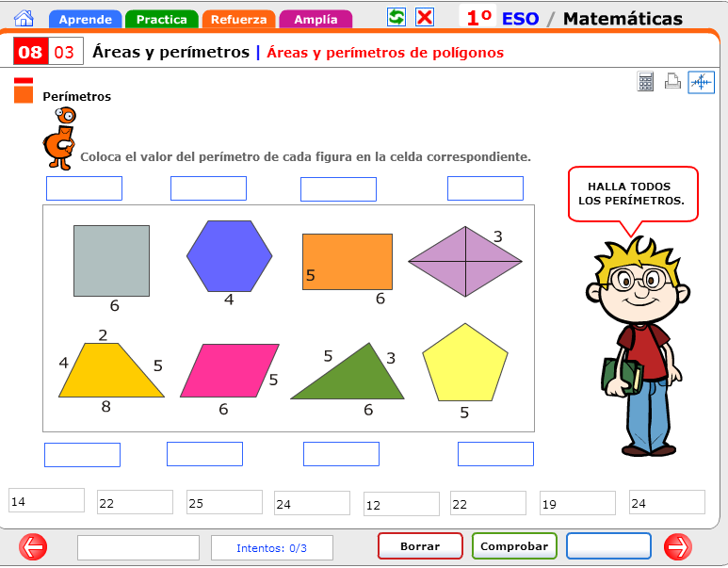Click the orange question mark character
728x568 pixels.
[59, 138]
